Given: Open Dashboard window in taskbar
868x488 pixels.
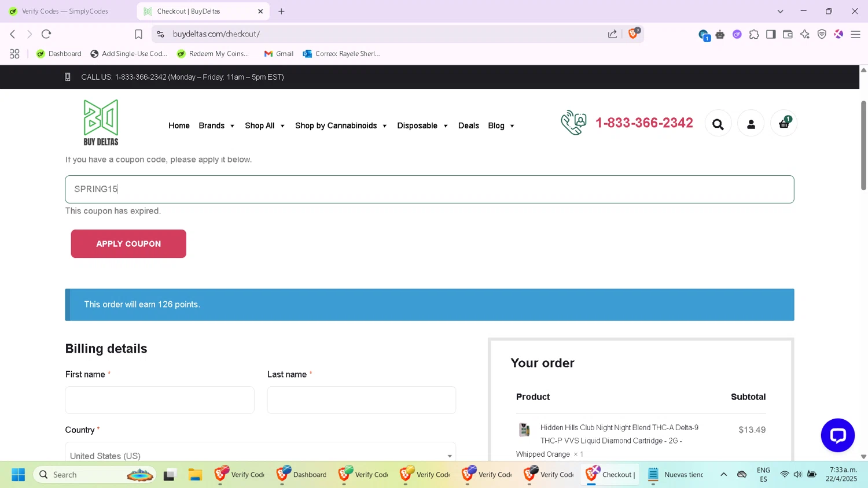Looking at the screenshot, I should (x=301, y=475).
